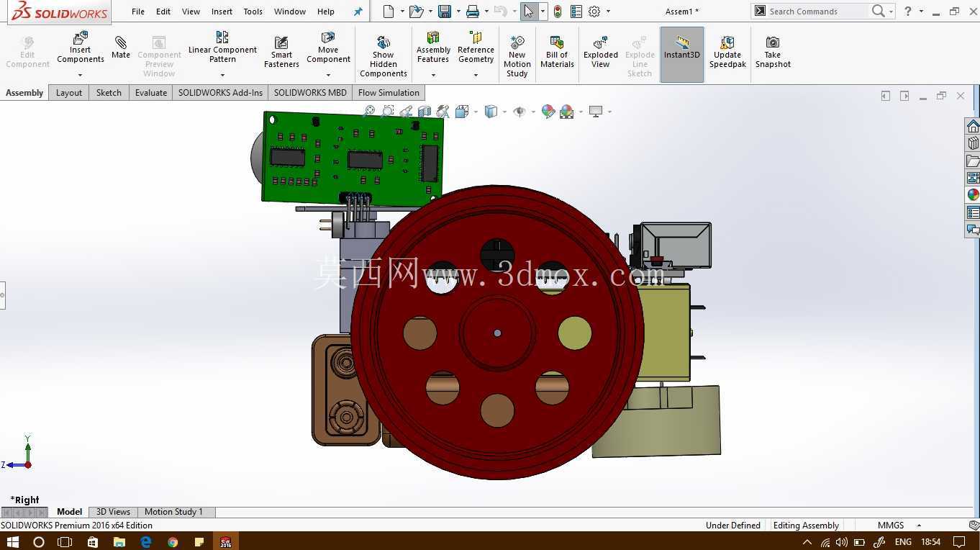
Task: Open Chrome from taskbar
Action: 173,541
